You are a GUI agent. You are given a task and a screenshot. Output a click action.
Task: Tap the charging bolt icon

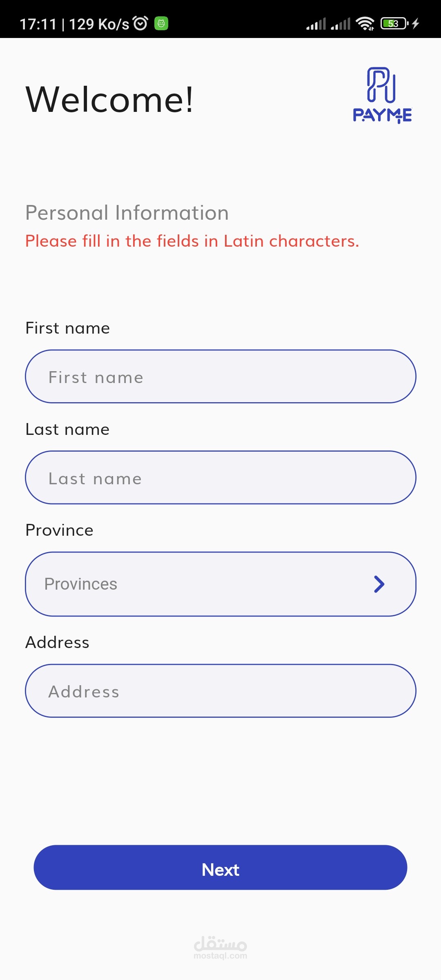[416, 24]
